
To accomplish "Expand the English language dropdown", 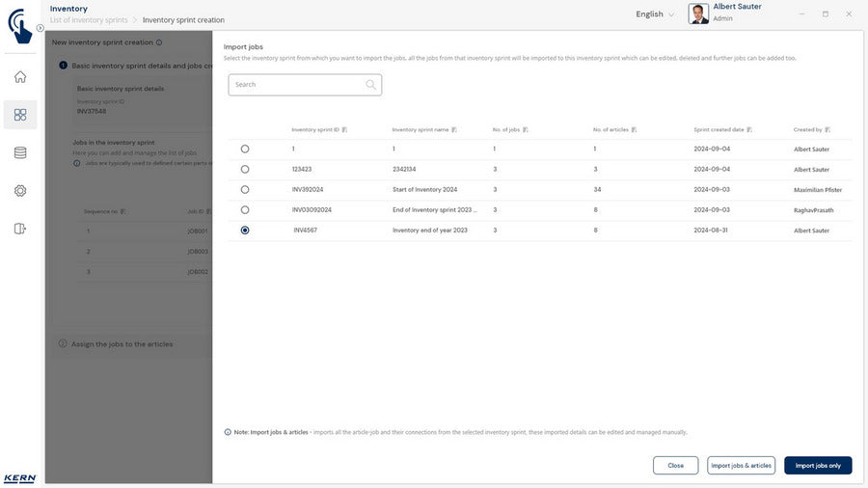I will click(x=655, y=14).
